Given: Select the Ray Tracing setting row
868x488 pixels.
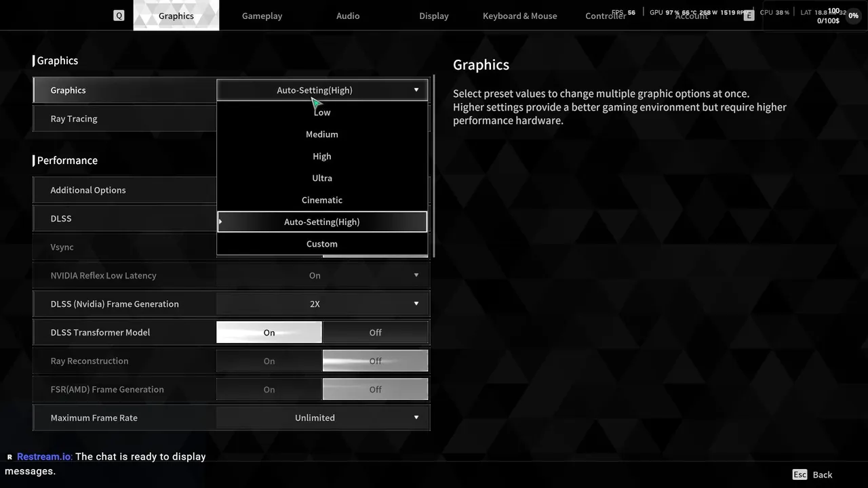Looking at the screenshot, I should click(125, 119).
